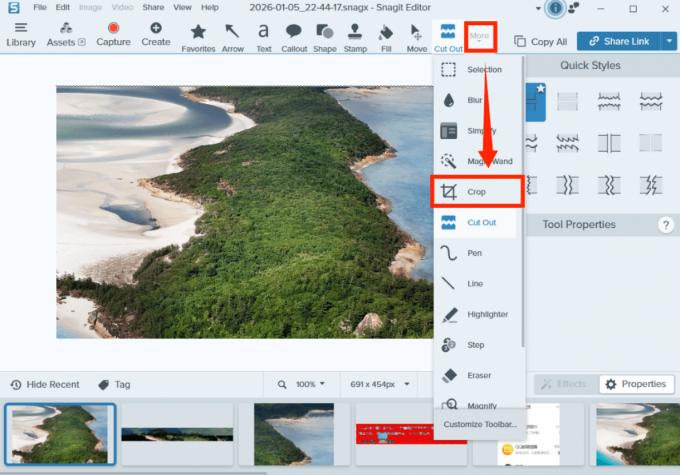Choose the Blur tool
The height and width of the screenshot is (475, 680).
click(475, 100)
